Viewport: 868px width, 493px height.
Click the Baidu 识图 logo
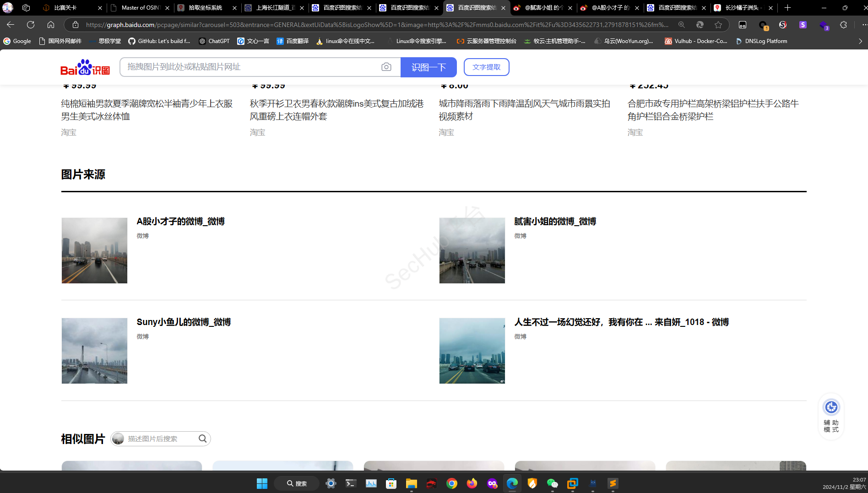point(85,67)
